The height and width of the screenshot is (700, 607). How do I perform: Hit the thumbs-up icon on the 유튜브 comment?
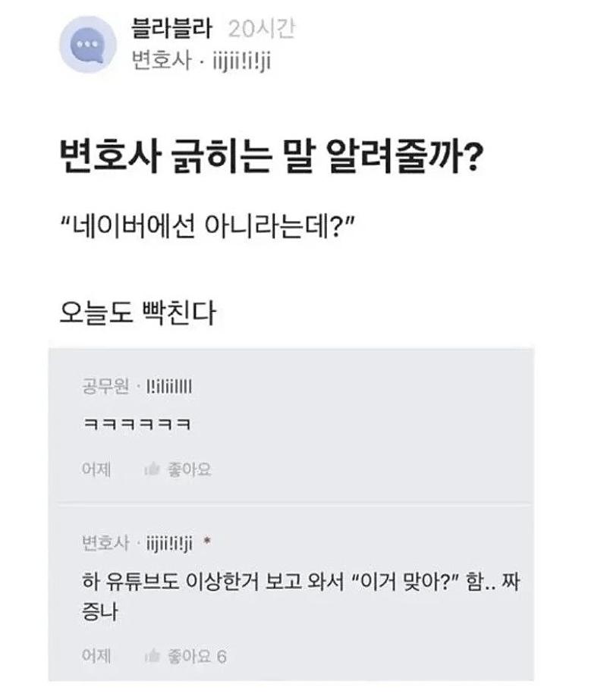click(153, 656)
